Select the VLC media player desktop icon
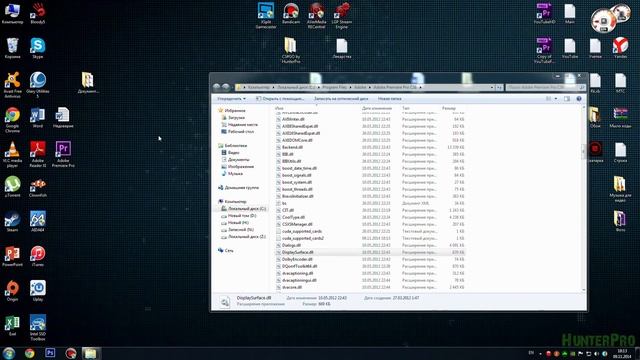This screenshot has height=360, width=640. (12, 154)
